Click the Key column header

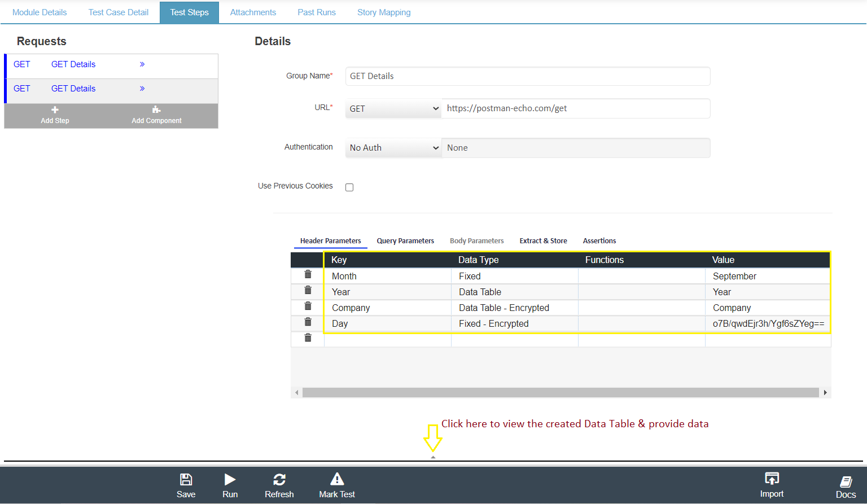[388, 260]
